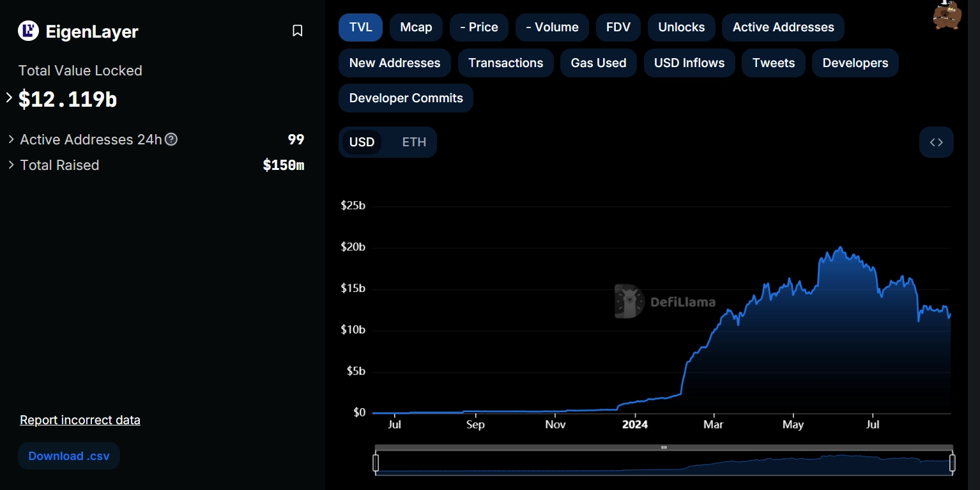The width and height of the screenshot is (980, 490).
Task: Enable the Mcap chart metric
Action: click(416, 27)
